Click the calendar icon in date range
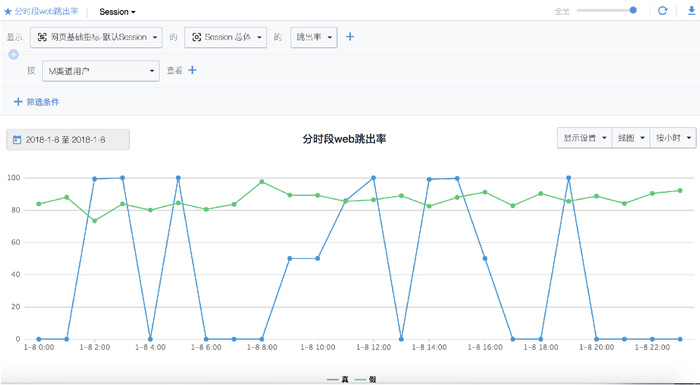The height and width of the screenshot is (385, 700). 17,140
